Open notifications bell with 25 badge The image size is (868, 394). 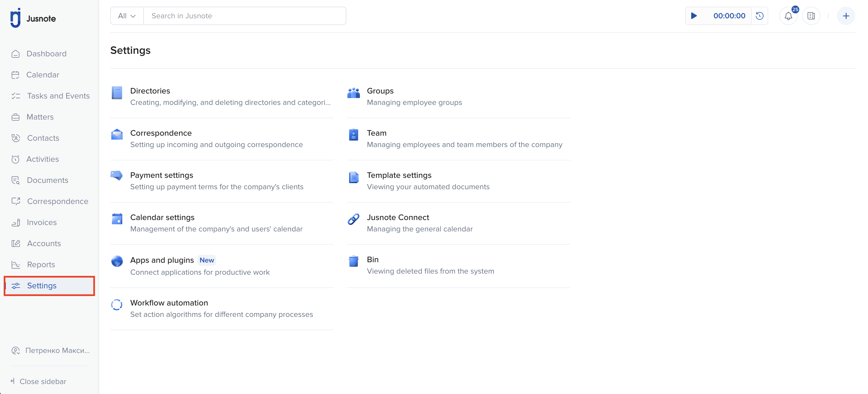(x=788, y=16)
